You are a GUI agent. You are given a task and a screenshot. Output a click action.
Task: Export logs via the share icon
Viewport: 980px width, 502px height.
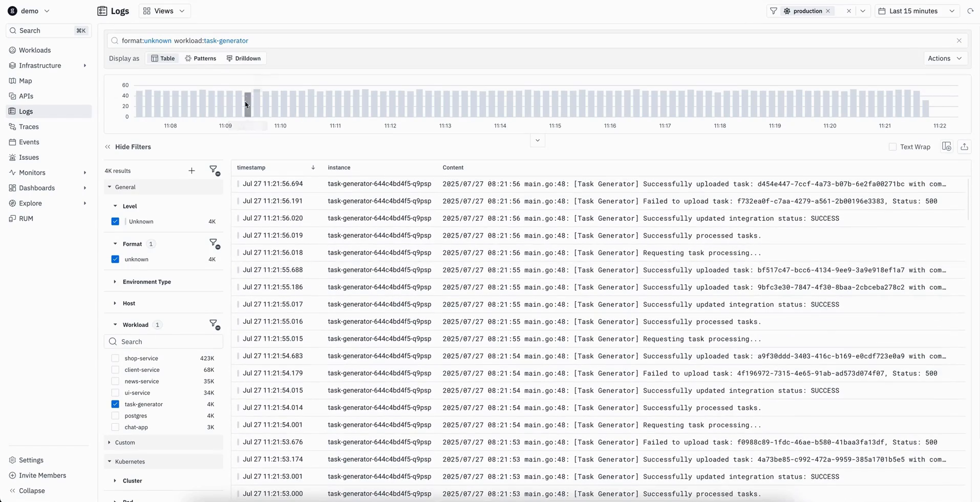(965, 147)
